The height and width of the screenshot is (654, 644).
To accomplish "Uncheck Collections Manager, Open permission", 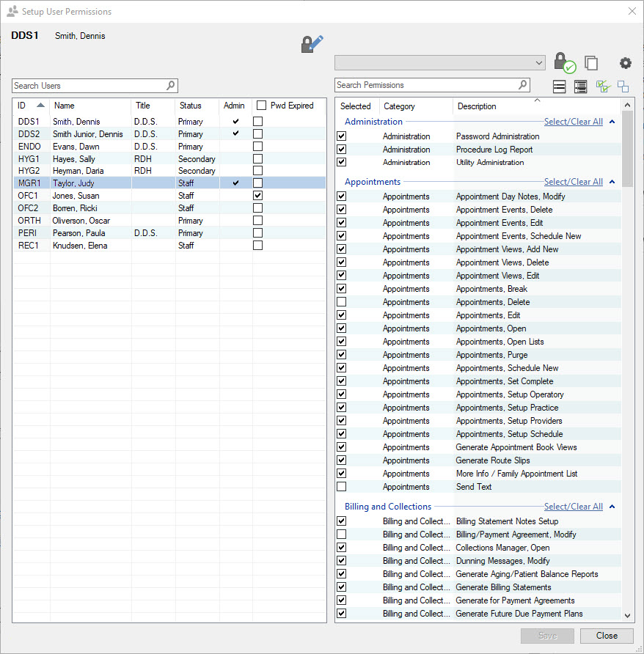I will [341, 547].
